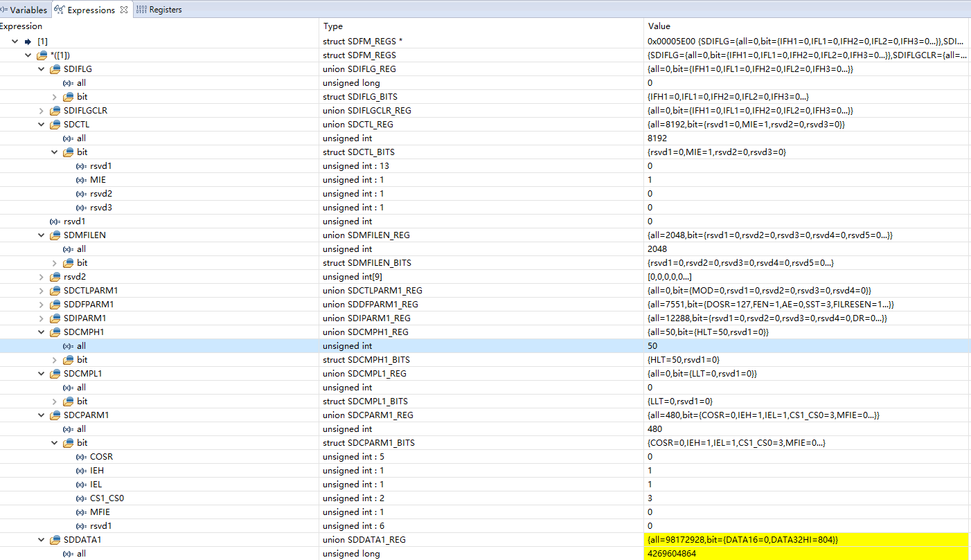Image resolution: width=971 pixels, height=560 pixels.
Task: Expand the SDIFLG_BITS bit struct row
Action: tap(55, 97)
